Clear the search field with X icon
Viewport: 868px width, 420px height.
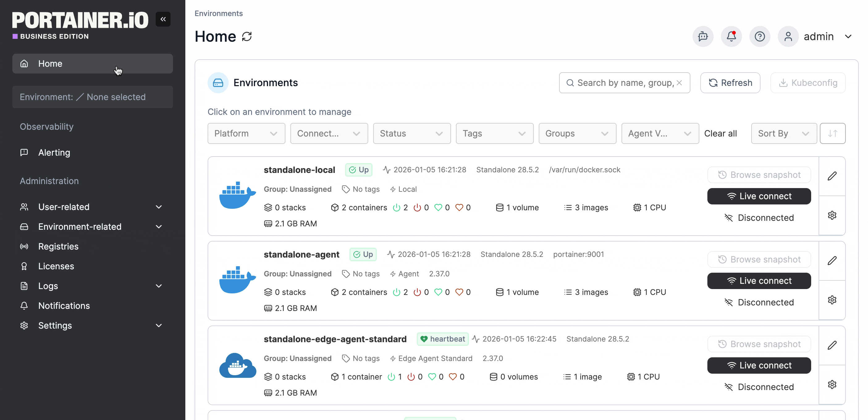[679, 82]
